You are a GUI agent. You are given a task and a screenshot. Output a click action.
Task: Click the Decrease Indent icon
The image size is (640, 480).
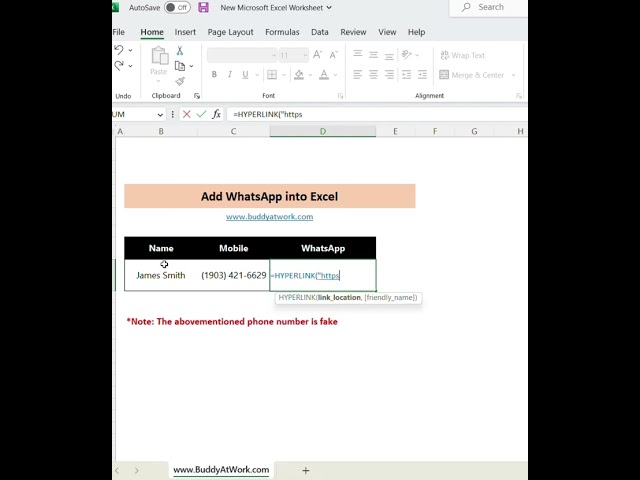coord(407,74)
